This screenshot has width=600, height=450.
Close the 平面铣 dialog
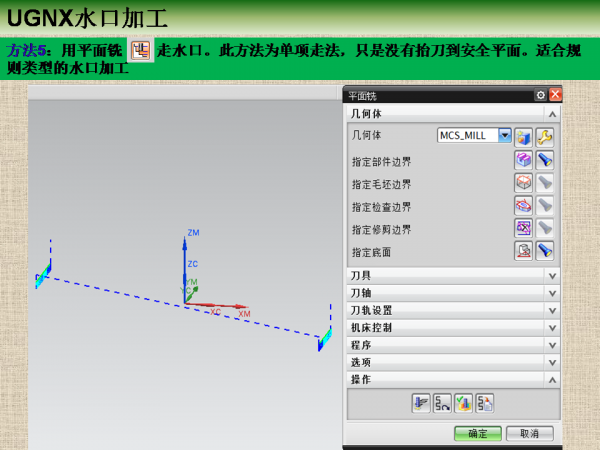tap(555, 95)
